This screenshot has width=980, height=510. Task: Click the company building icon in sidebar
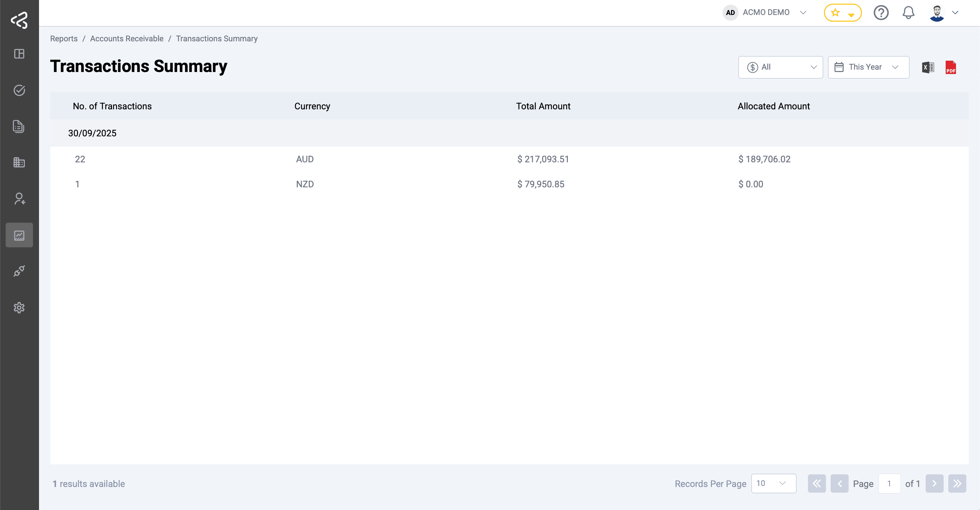[19, 162]
